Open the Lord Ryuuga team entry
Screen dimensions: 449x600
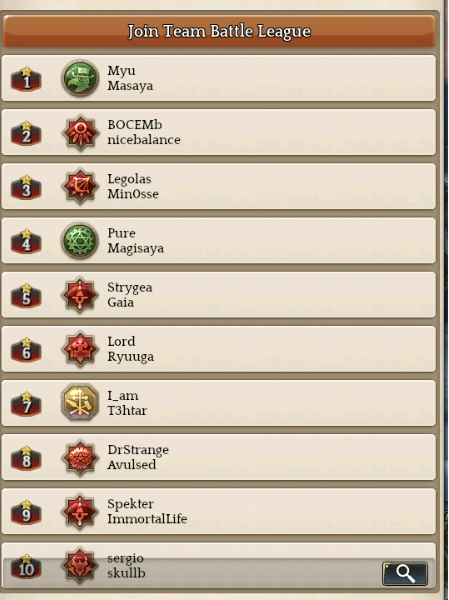[x=219, y=349]
